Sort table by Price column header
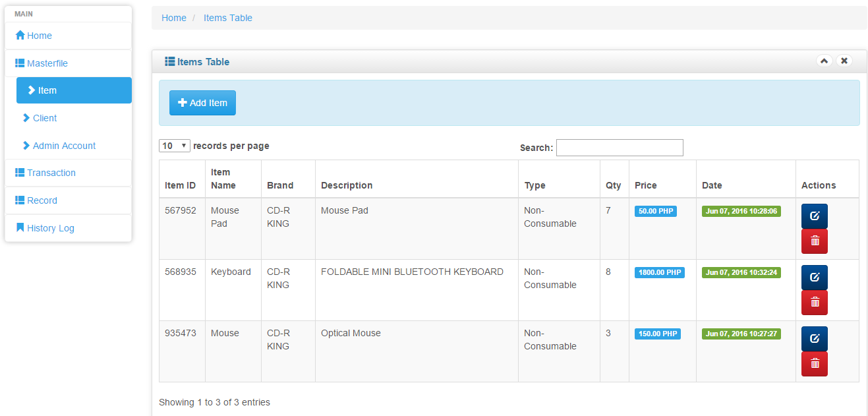This screenshot has width=868, height=416. click(x=646, y=185)
